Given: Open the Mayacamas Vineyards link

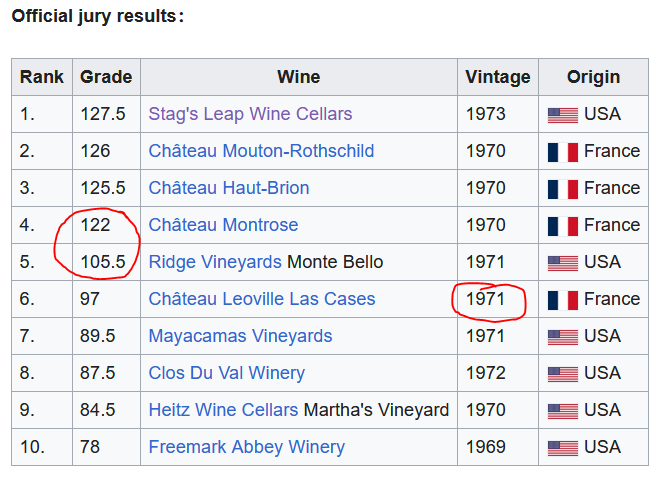Looking at the screenshot, I should pyautogui.click(x=240, y=336).
